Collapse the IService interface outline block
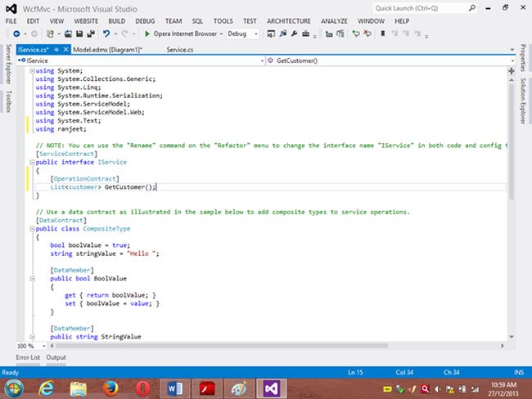Screen dimensions: 532x399 coord(31,163)
